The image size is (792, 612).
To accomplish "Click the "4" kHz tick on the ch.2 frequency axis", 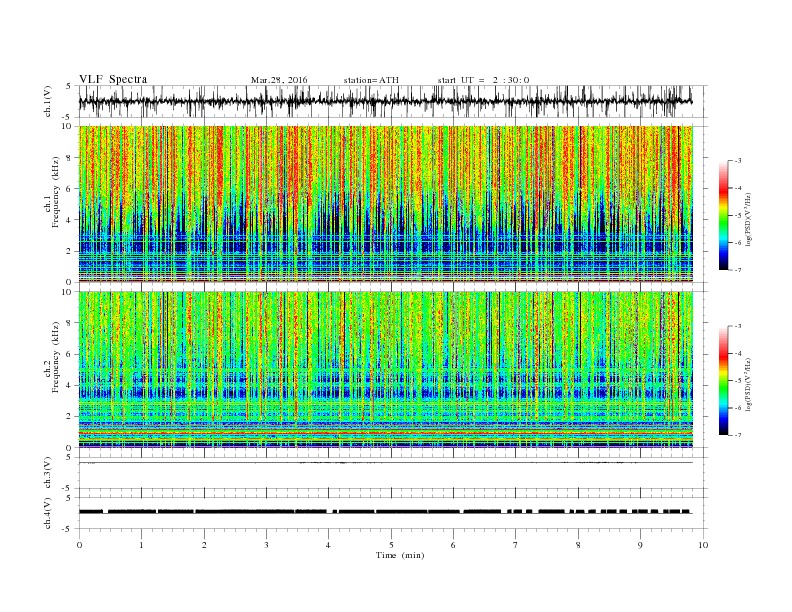I will 70,385.
